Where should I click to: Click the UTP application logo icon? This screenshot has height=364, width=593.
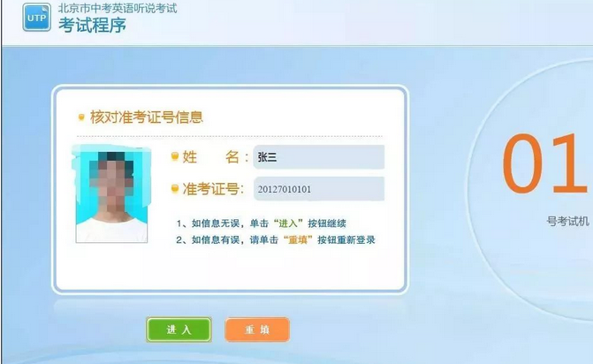[37, 18]
